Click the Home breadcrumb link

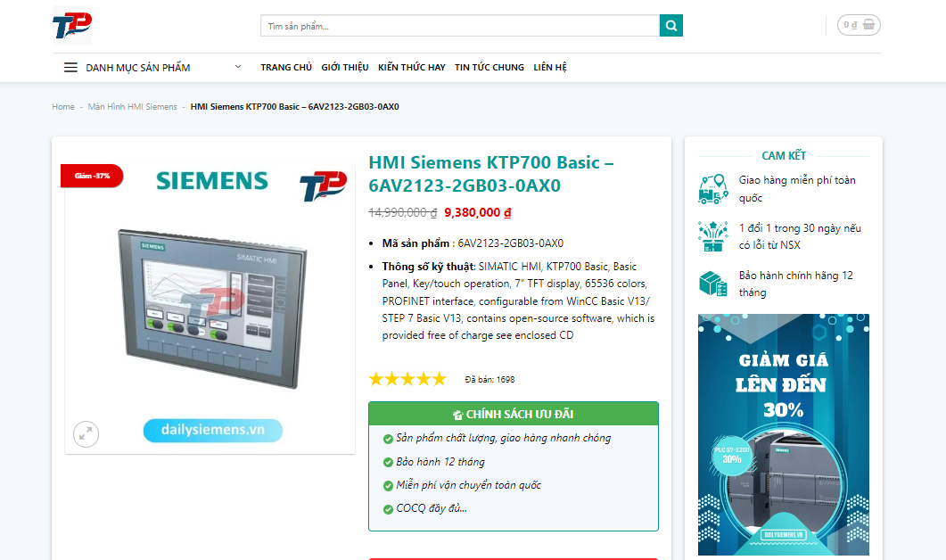(63, 107)
